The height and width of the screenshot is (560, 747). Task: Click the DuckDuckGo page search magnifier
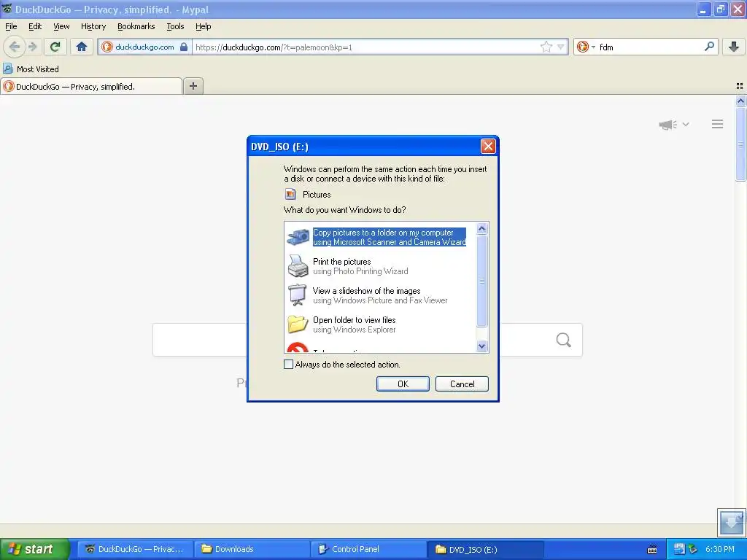(x=564, y=340)
